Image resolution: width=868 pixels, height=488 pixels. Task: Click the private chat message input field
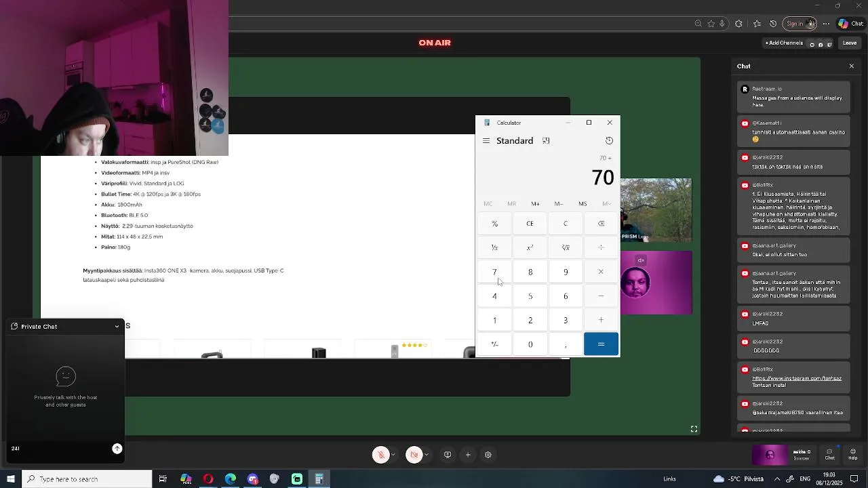pyautogui.click(x=60, y=449)
